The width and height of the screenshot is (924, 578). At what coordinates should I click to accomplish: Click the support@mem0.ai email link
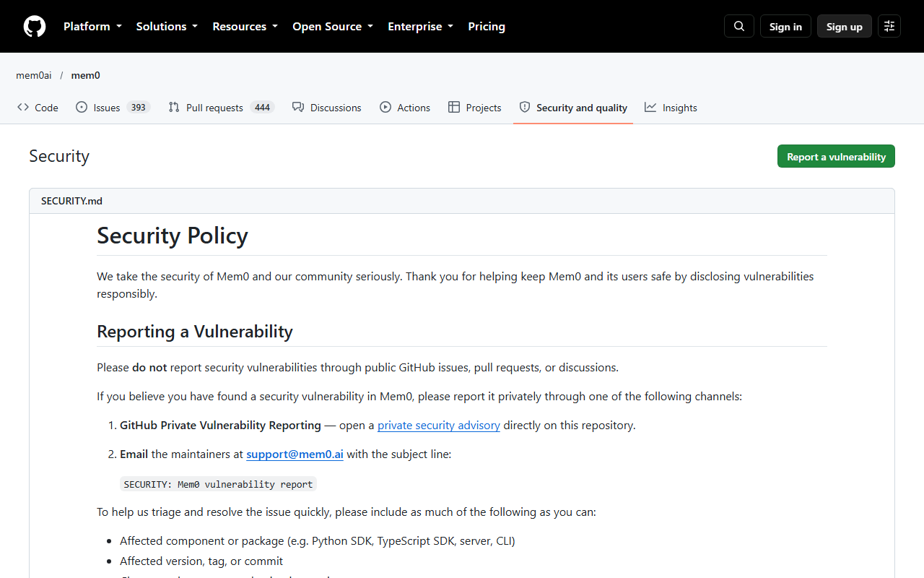click(x=295, y=454)
